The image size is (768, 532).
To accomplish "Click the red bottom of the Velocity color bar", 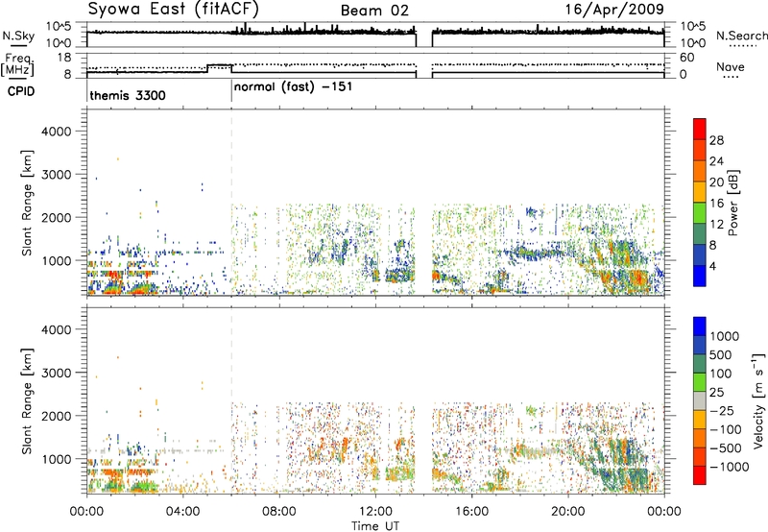I will click(700, 476).
